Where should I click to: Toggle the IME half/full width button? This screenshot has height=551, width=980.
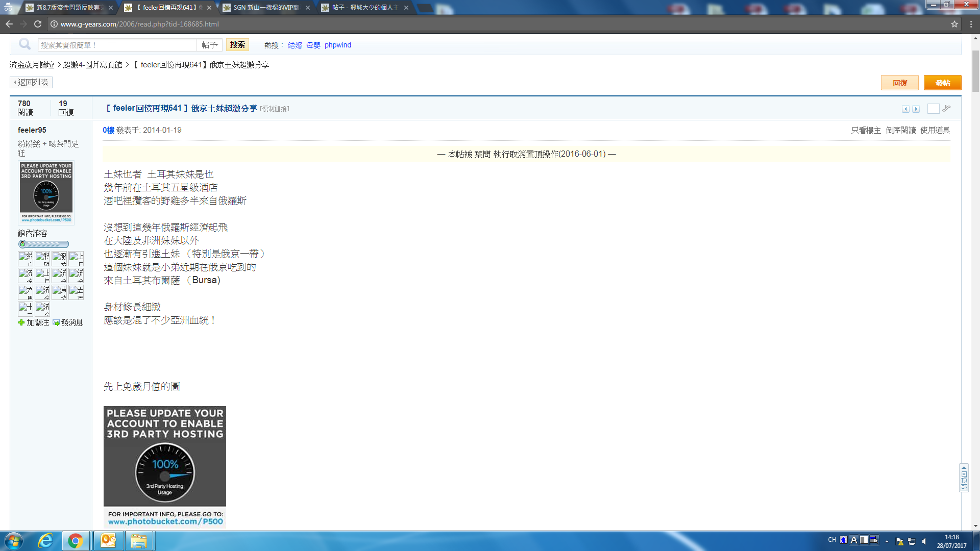point(864,540)
